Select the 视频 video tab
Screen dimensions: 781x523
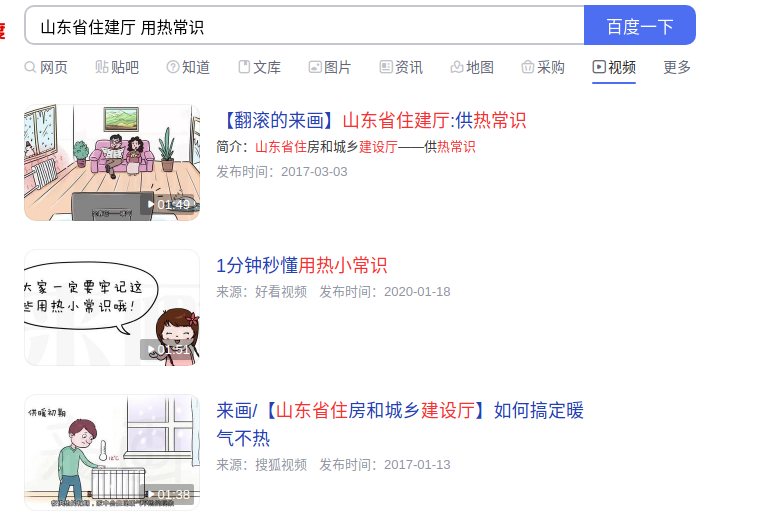coord(614,67)
